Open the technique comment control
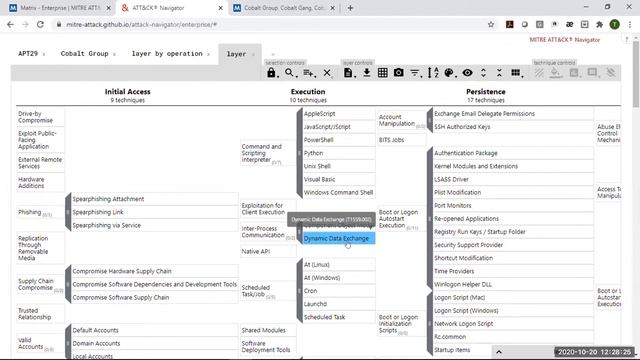Screen dimensions: 640x360 pyautogui.click(x=592, y=73)
